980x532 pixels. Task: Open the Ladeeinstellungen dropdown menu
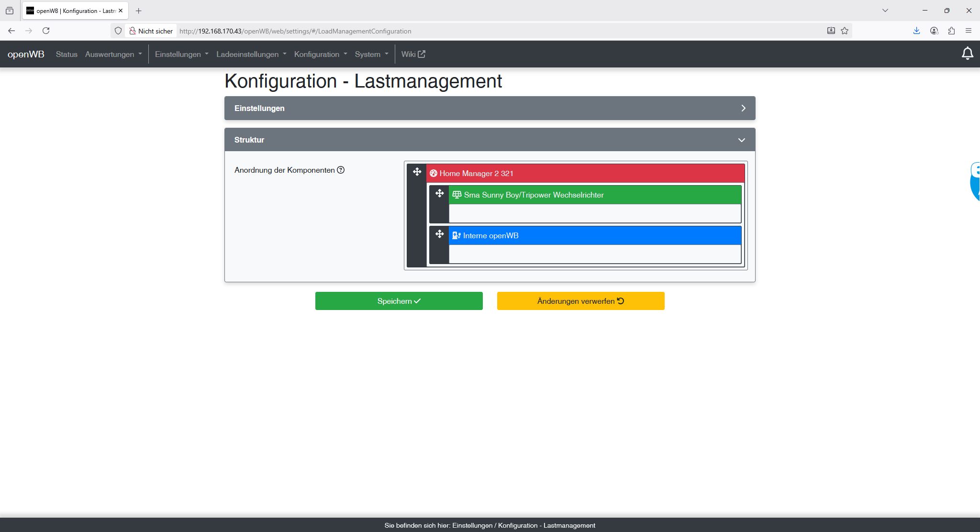pyautogui.click(x=251, y=54)
